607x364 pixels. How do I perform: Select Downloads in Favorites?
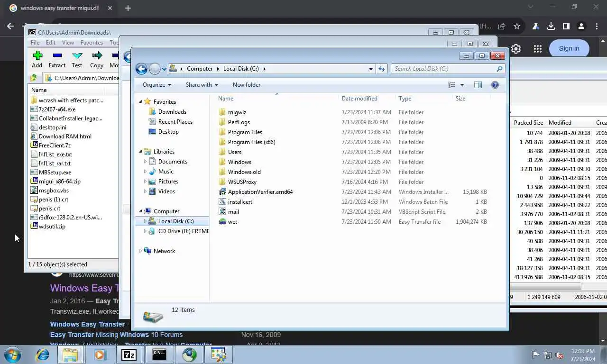coord(172,112)
